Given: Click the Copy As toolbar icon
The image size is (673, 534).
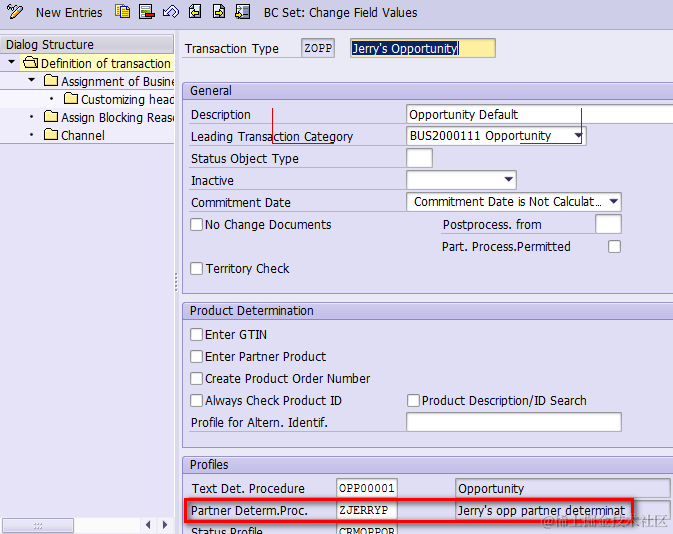Looking at the screenshot, I should (x=123, y=12).
